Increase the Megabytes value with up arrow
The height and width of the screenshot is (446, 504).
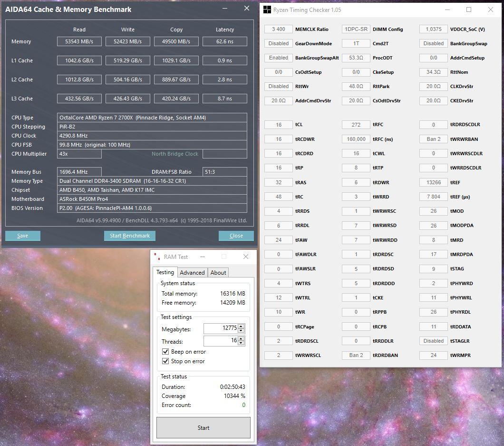[x=241, y=326]
